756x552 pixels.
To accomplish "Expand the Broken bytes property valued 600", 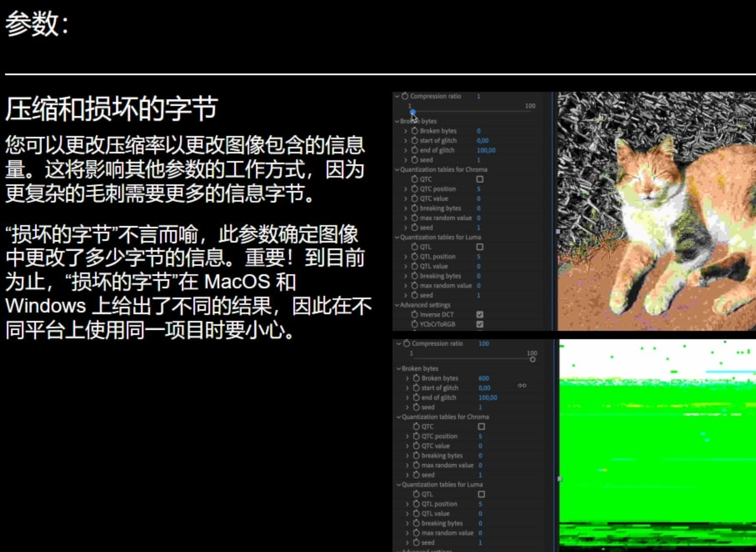I will click(408, 378).
